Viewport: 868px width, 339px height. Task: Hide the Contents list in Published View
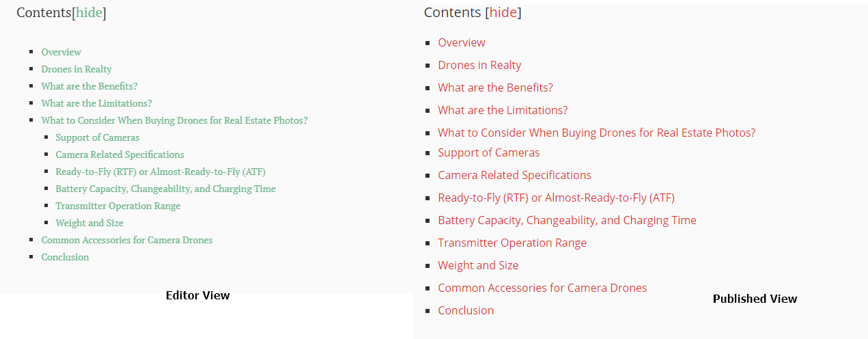503,12
